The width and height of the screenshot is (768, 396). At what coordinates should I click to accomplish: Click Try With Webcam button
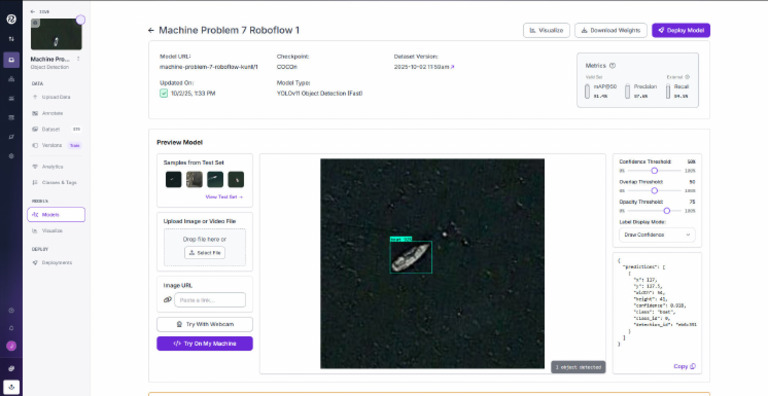205,324
